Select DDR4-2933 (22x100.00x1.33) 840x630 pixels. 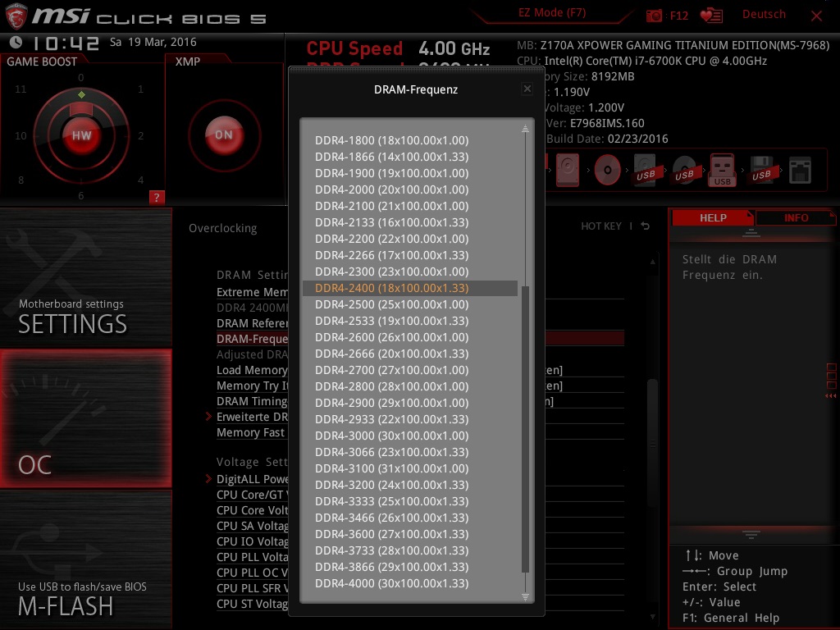(x=410, y=419)
